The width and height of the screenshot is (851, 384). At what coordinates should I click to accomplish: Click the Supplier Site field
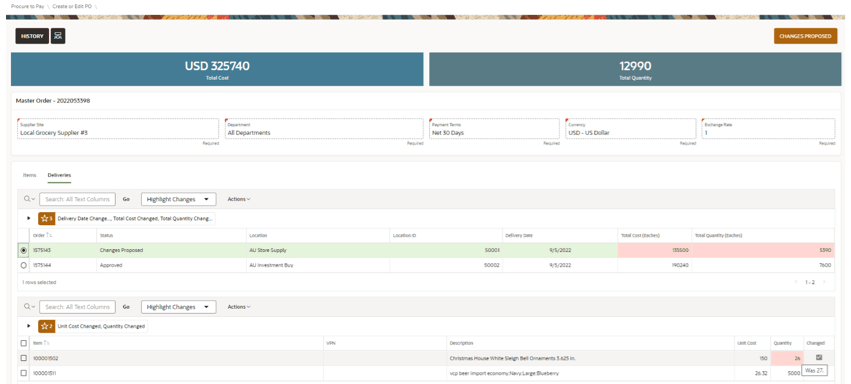pyautogui.click(x=118, y=129)
